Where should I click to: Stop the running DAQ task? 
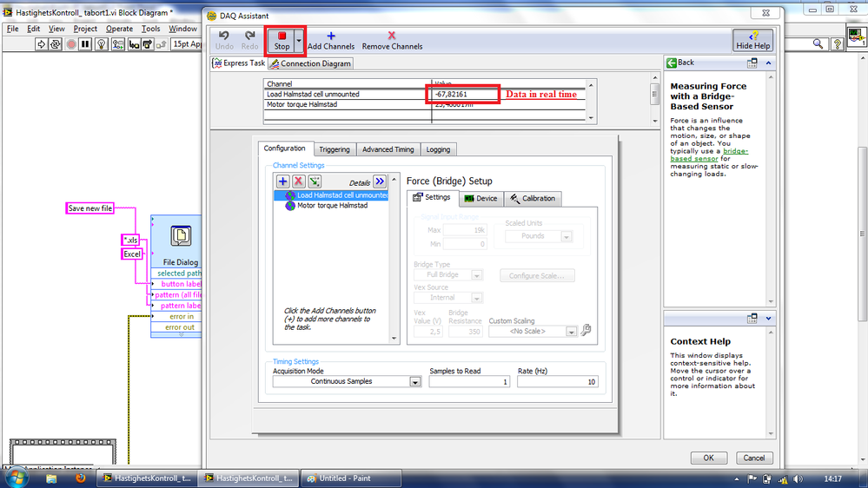(282, 41)
